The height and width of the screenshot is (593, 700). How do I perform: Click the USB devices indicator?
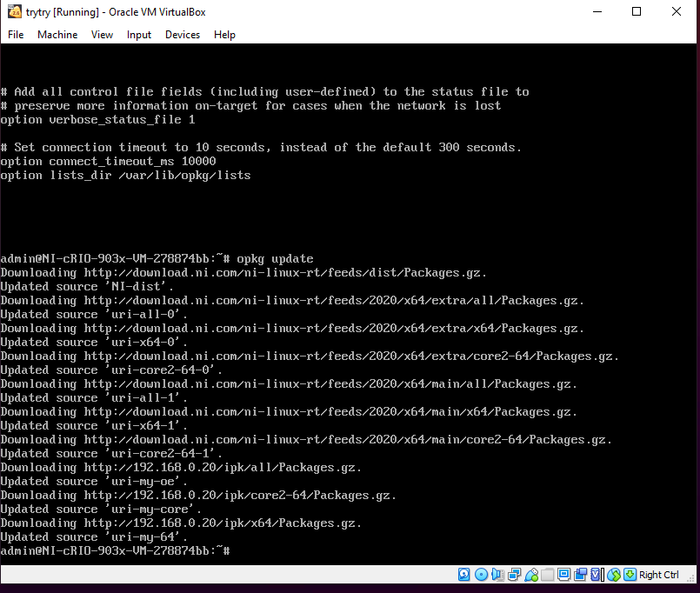tap(531, 575)
